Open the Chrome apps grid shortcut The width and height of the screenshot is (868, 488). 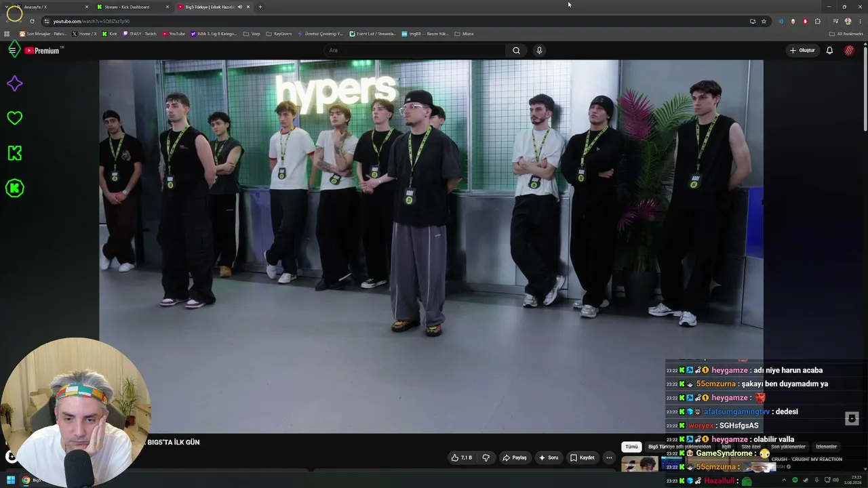click(x=7, y=34)
